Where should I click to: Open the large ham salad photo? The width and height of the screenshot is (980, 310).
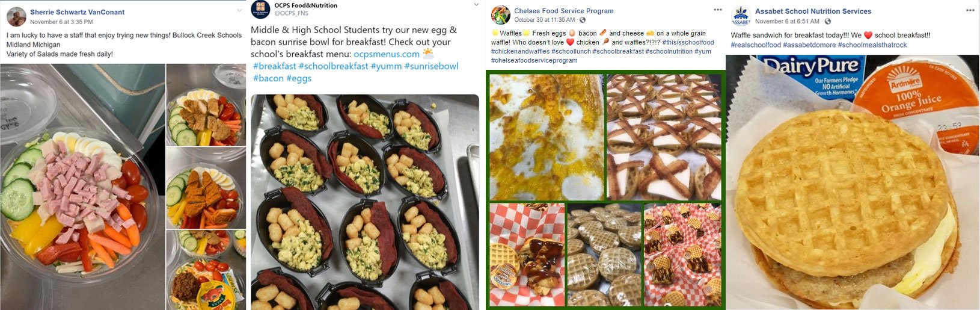pos(82,187)
